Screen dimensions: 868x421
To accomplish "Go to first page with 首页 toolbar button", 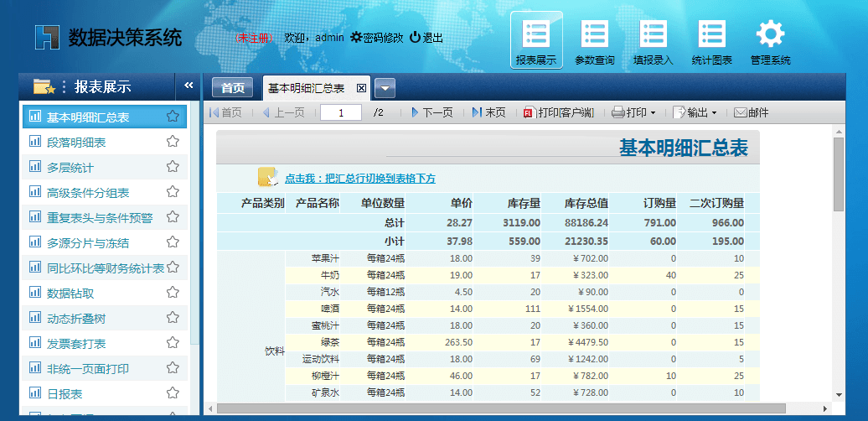I will click(225, 112).
